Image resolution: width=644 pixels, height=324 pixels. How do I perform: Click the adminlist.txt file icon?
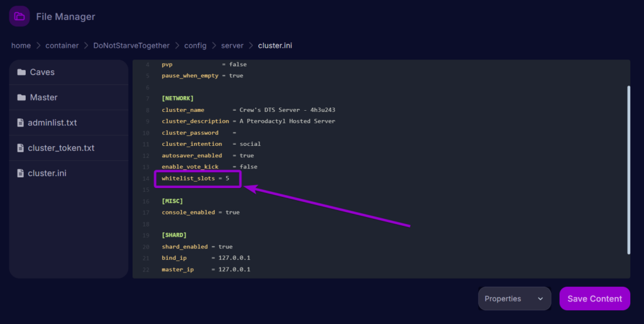click(x=21, y=123)
